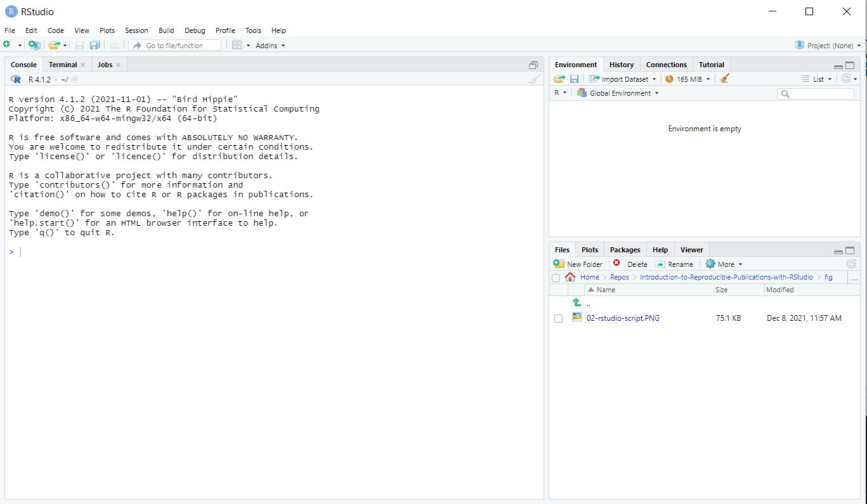The image size is (867, 504).
Task: Open the 165 MiB memory usage dropdown
Action: point(688,79)
